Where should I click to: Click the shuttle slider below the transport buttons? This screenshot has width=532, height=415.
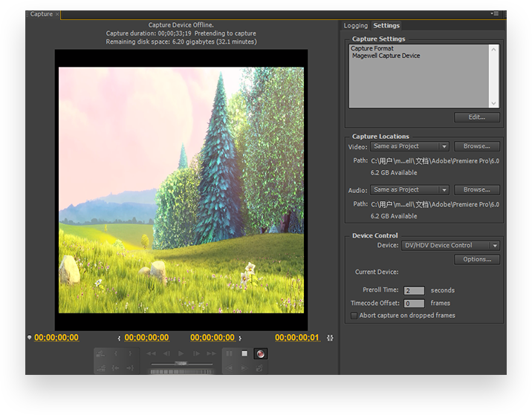point(181,363)
